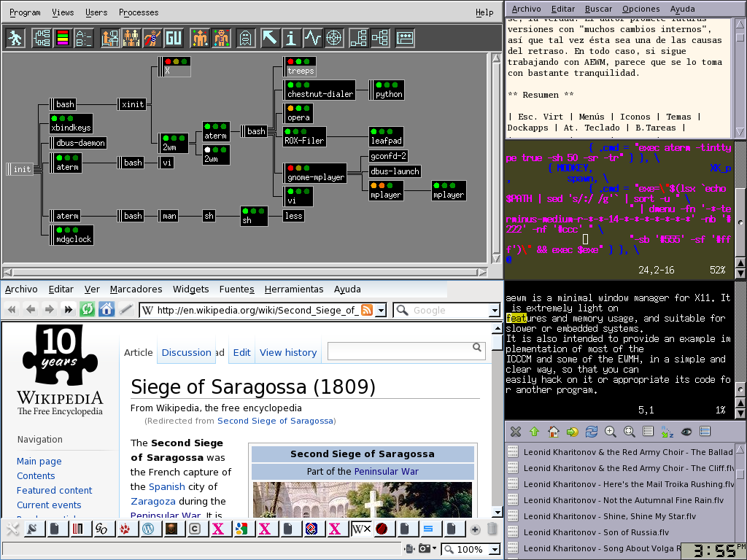Click the Main page link in Wikipedia navigation
Screen dimensions: 747x560
[x=39, y=461]
